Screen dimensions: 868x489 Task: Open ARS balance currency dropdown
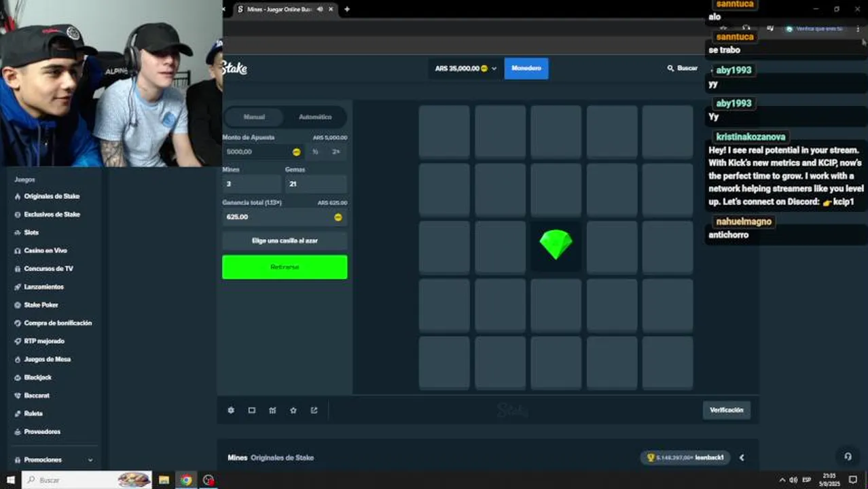pyautogui.click(x=466, y=69)
